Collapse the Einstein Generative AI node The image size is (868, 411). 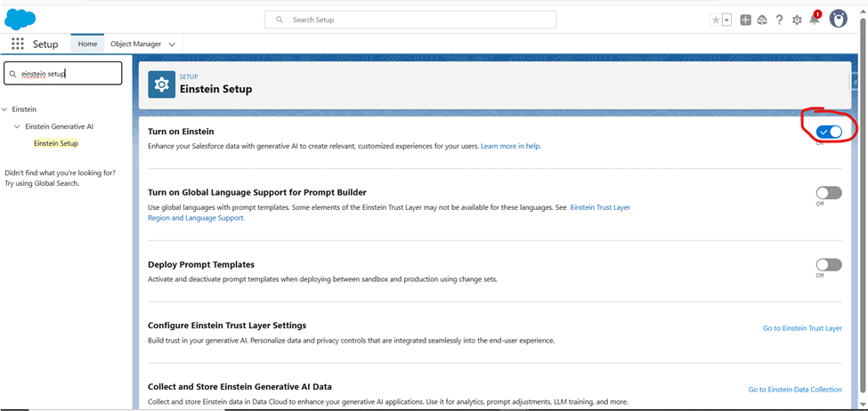(18, 126)
